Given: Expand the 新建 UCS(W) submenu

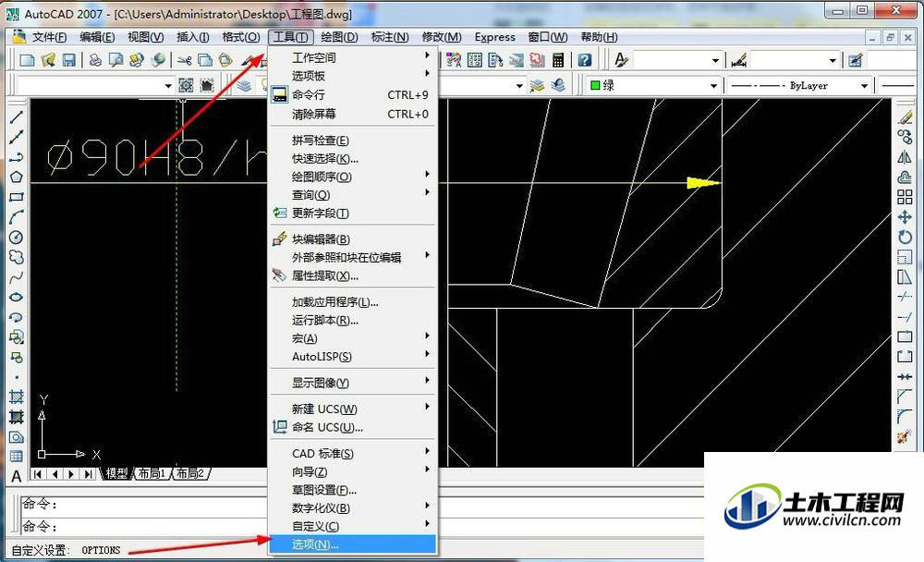Looking at the screenshot, I should click(353, 409).
